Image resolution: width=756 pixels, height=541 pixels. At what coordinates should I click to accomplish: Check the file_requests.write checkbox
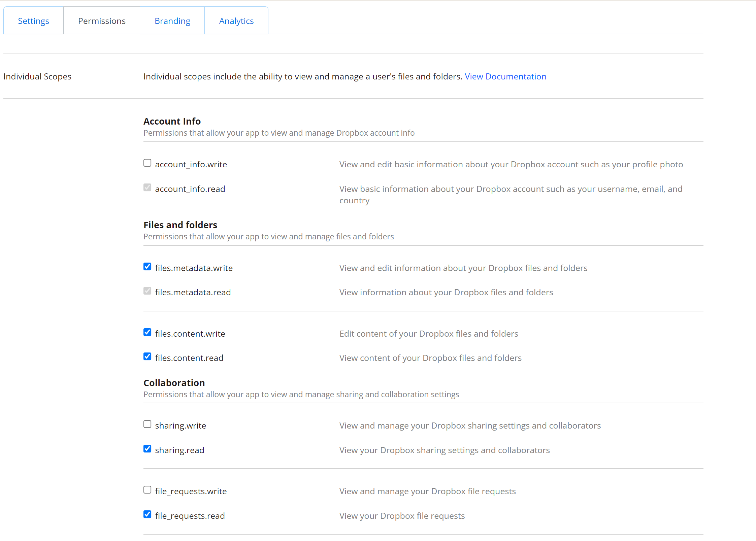click(x=147, y=490)
